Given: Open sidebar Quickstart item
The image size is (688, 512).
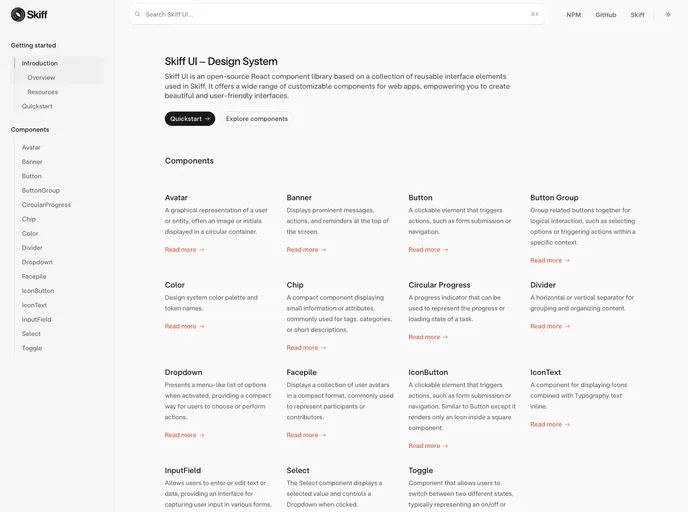Looking at the screenshot, I should tap(37, 106).
